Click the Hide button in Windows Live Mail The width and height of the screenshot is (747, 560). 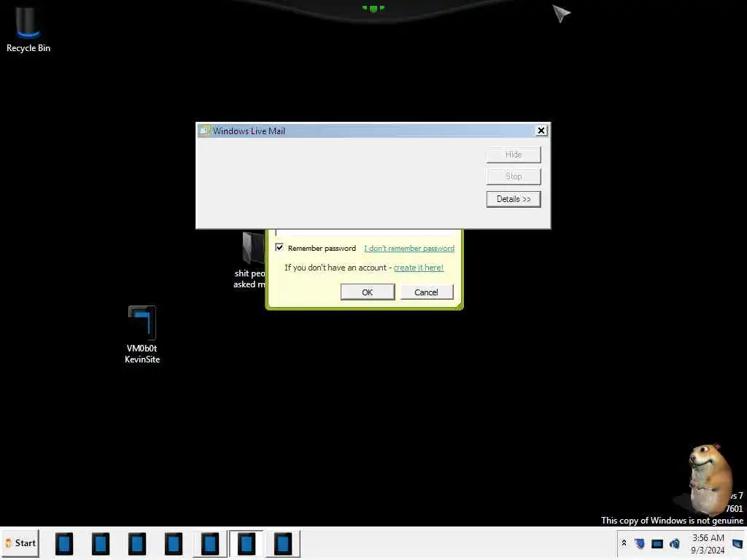point(514,155)
